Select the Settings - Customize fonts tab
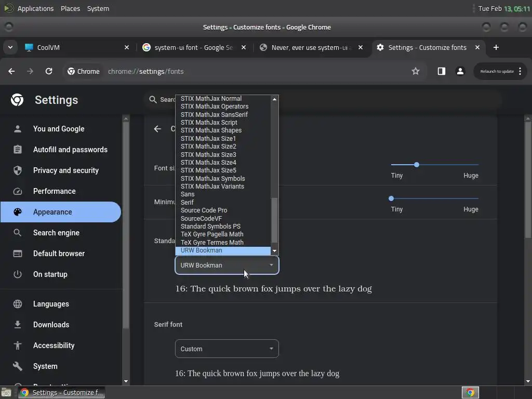The height and width of the screenshot is (399, 532). coord(428,47)
